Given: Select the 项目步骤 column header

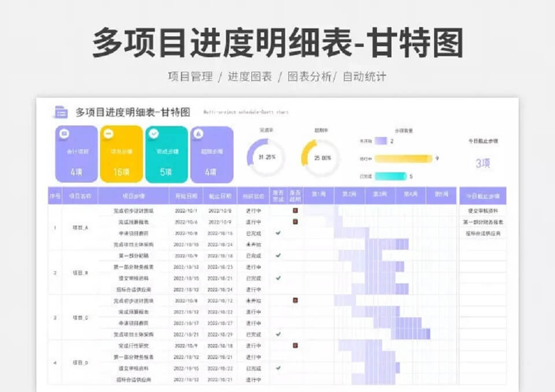Looking at the screenshot, I should (134, 195).
